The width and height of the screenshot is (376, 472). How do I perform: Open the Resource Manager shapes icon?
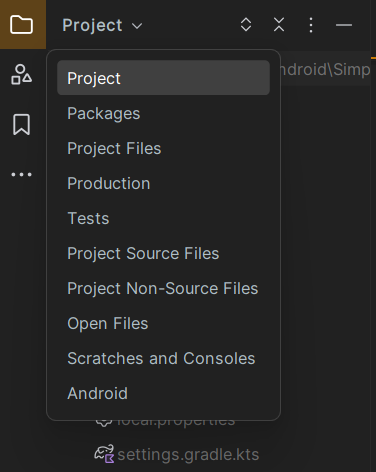point(22,74)
